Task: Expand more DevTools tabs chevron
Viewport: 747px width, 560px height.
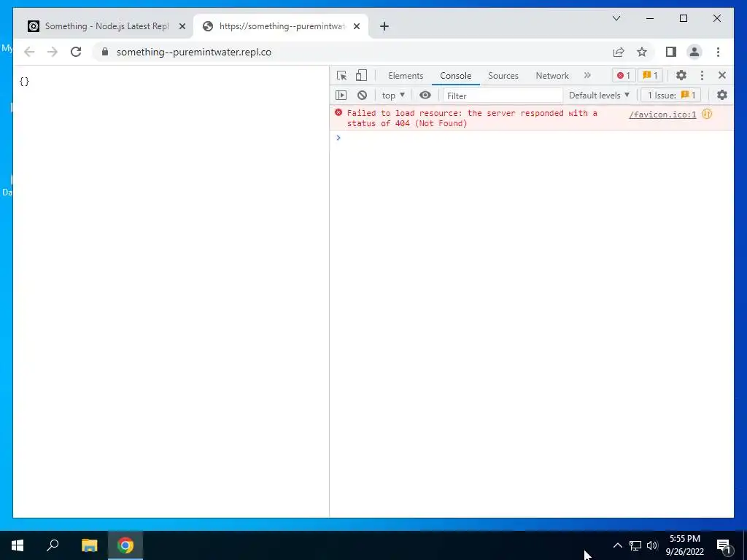Action: tap(587, 75)
